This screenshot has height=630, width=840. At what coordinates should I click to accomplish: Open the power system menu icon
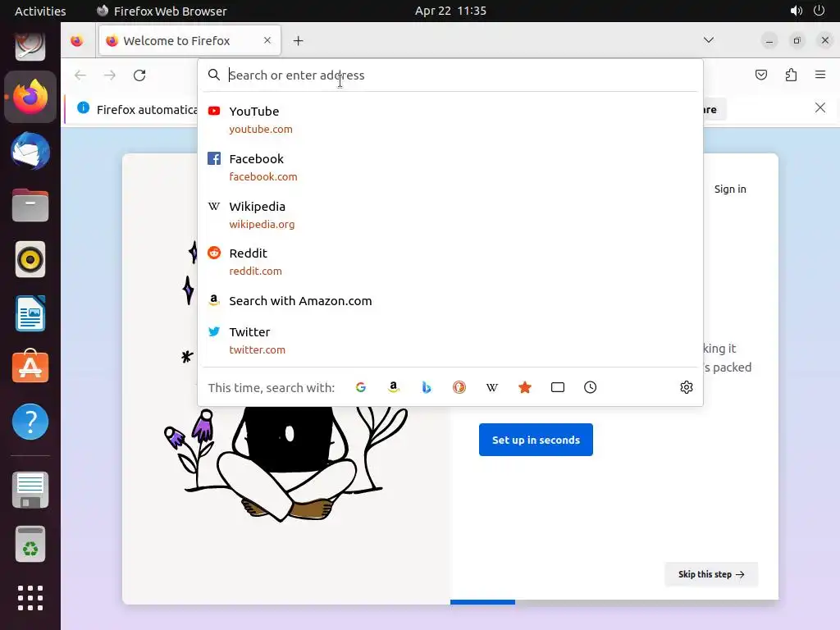click(819, 11)
